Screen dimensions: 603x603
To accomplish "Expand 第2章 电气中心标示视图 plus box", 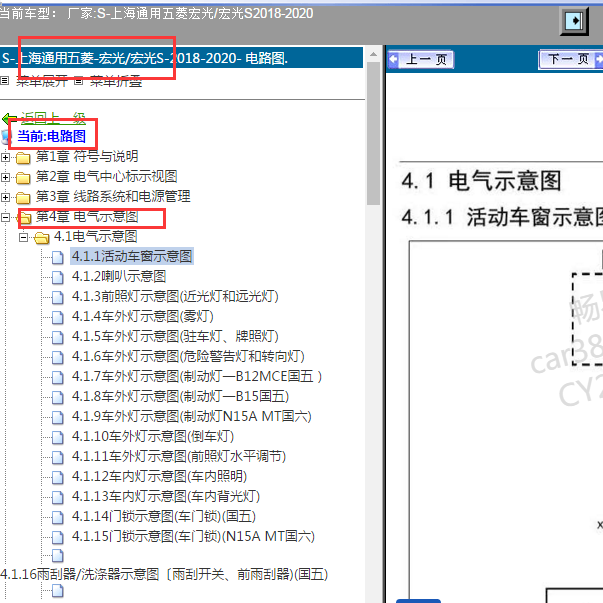I will tap(5, 177).
